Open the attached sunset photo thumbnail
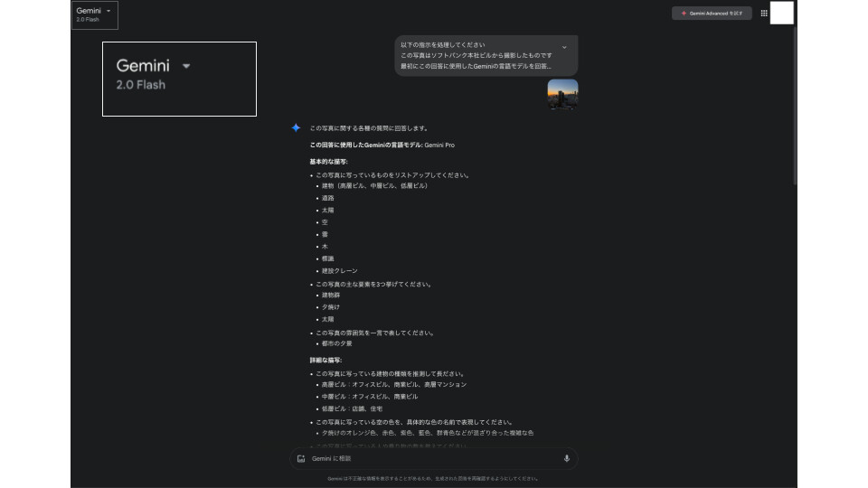The width and height of the screenshot is (868, 488). tap(562, 94)
